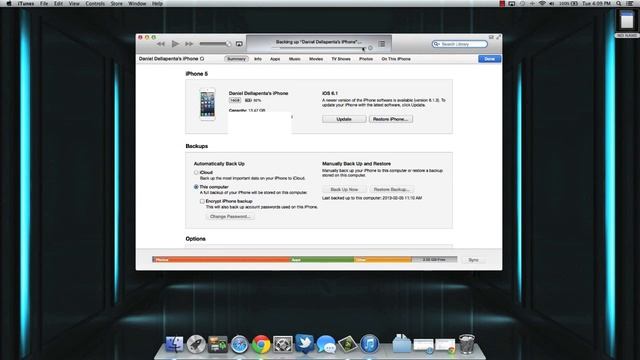Select the Summary tab
This screenshot has height=360, width=640.
(x=236, y=59)
